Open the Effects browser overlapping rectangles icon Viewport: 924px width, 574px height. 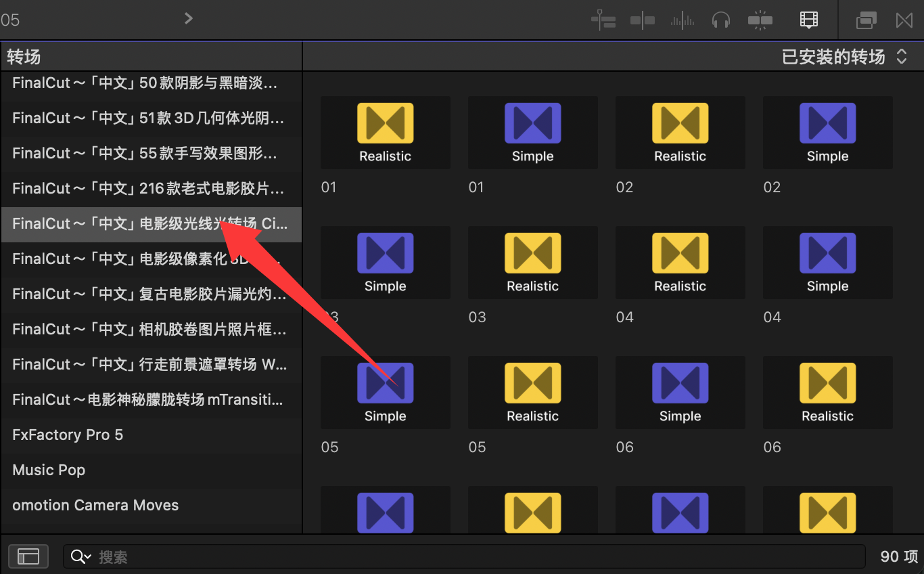867,20
